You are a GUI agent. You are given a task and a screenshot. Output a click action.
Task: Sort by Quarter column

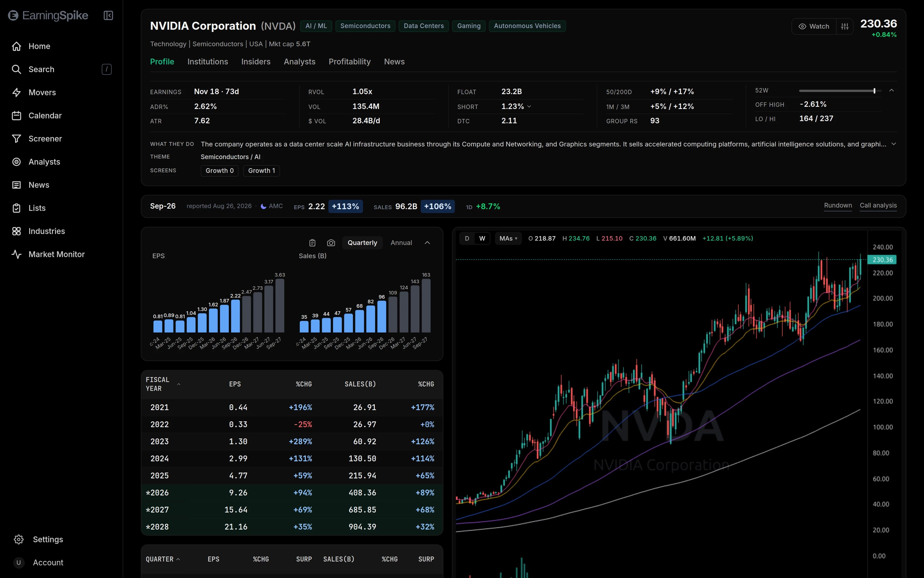pyautogui.click(x=163, y=559)
